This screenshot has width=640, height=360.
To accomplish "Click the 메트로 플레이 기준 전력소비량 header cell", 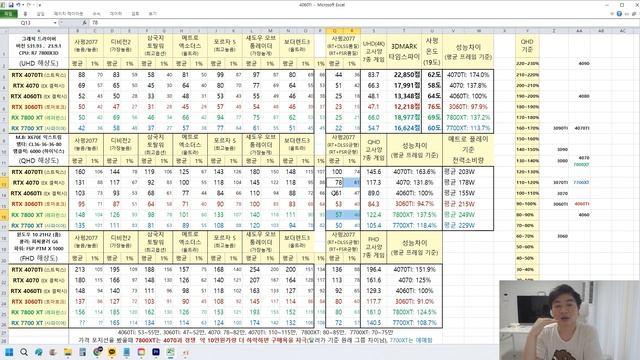I will click(x=468, y=150).
